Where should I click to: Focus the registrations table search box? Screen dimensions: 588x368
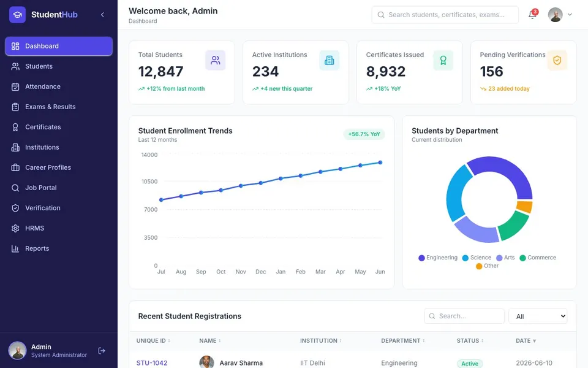tap(464, 316)
